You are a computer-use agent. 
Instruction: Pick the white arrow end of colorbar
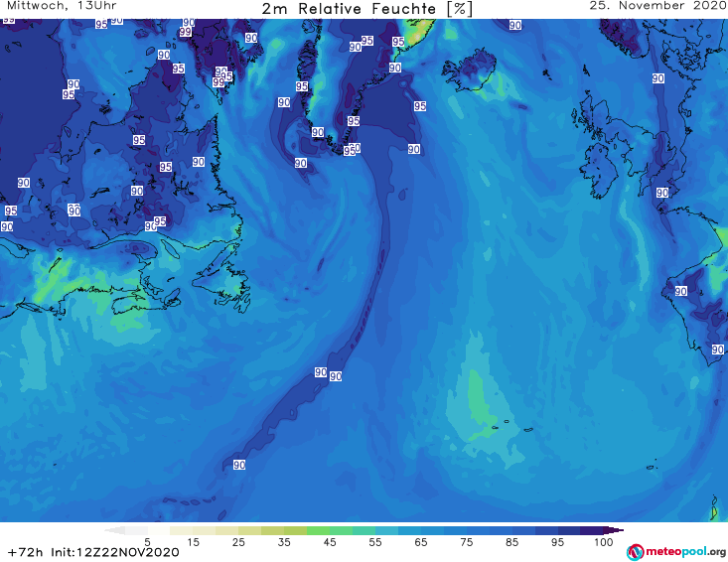[114, 530]
